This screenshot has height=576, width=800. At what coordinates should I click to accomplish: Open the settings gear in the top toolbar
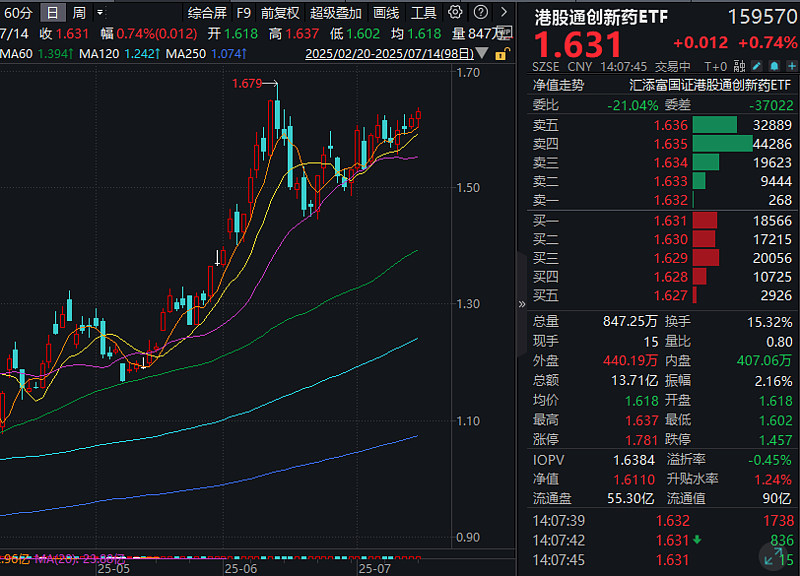pos(454,12)
